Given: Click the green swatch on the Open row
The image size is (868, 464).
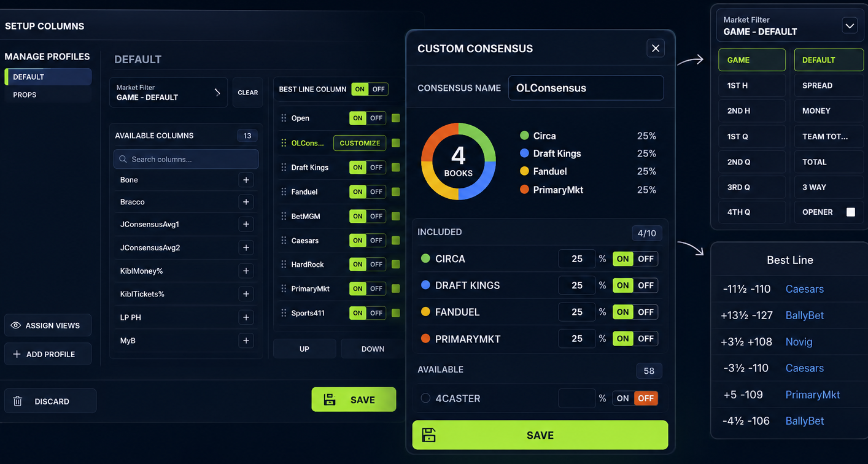Looking at the screenshot, I should pos(396,118).
